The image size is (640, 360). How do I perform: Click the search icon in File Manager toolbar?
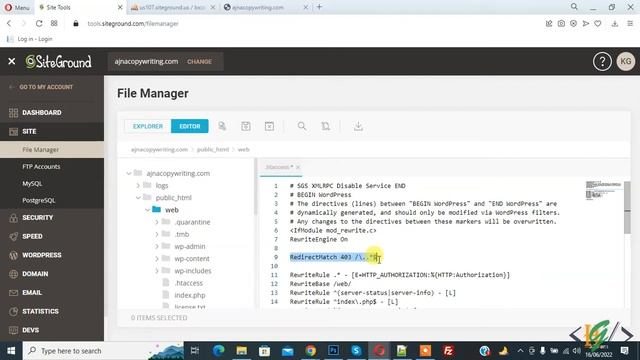coord(302,126)
